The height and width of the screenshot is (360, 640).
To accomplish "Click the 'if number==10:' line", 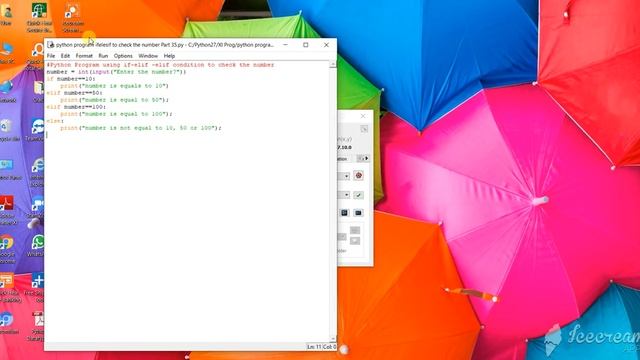I will pos(71,79).
